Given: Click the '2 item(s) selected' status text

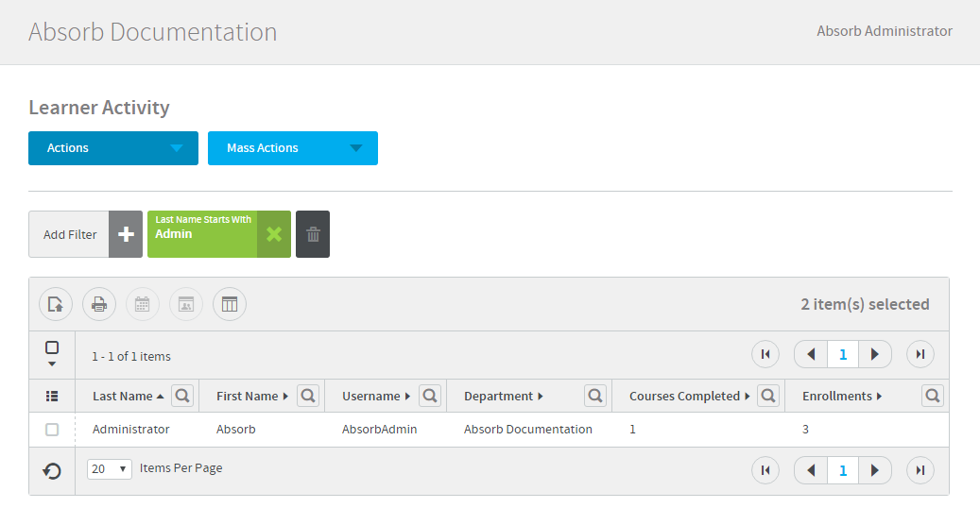Looking at the screenshot, I should (865, 304).
